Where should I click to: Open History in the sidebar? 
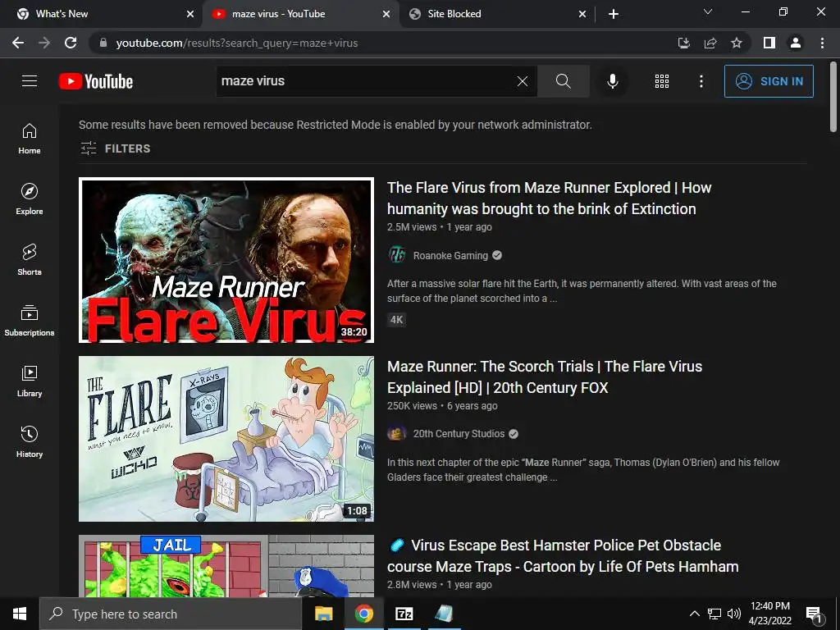30,441
